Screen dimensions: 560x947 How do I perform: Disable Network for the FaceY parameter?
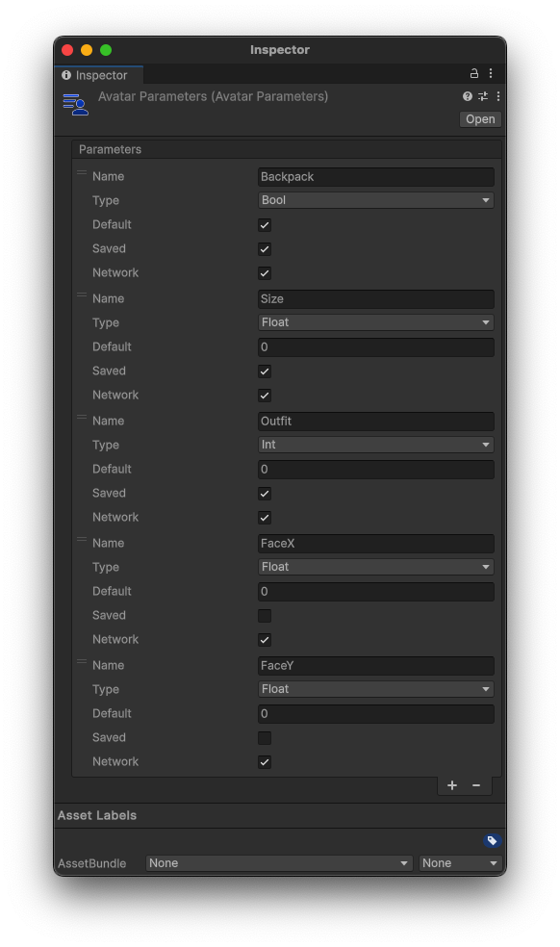click(265, 762)
